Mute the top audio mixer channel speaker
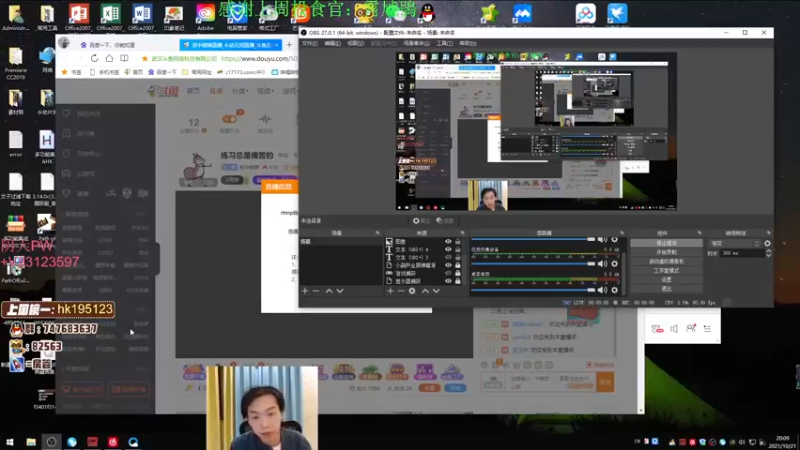 pyautogui.click(x=603, y=239)
